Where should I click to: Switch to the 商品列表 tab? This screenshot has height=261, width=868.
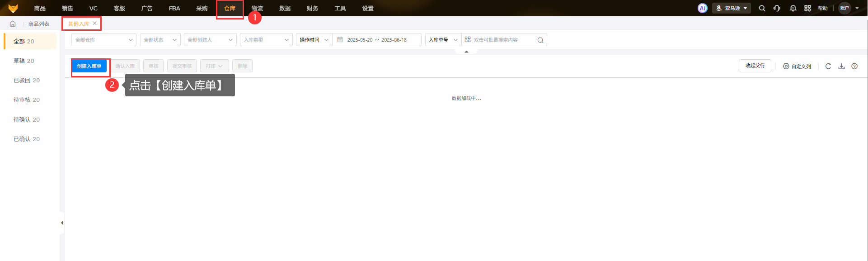[39, 24]
